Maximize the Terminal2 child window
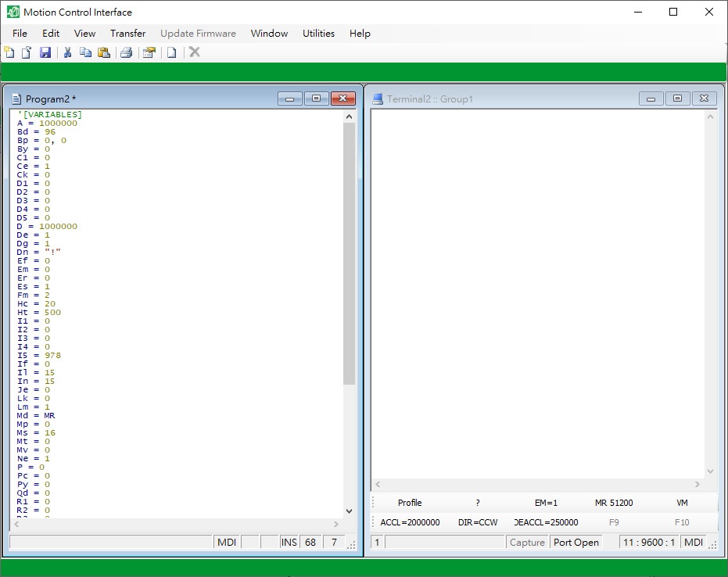This screenshot has height=577, width=728. click(677, 99)
